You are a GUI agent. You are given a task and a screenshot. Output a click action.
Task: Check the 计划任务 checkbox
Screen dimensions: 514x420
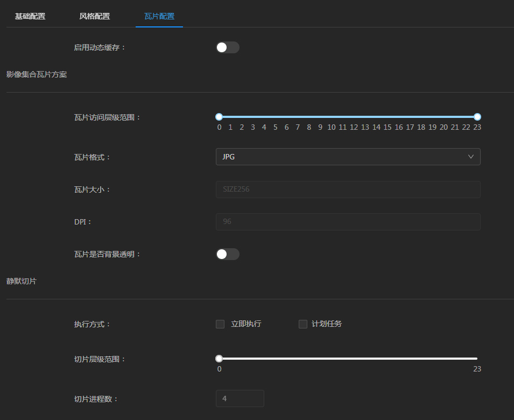303,324
